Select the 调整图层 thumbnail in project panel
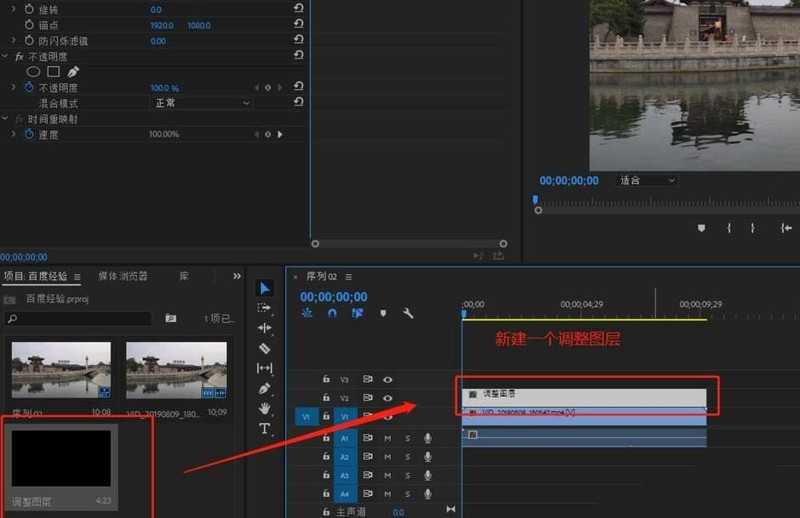 (61, 459)
